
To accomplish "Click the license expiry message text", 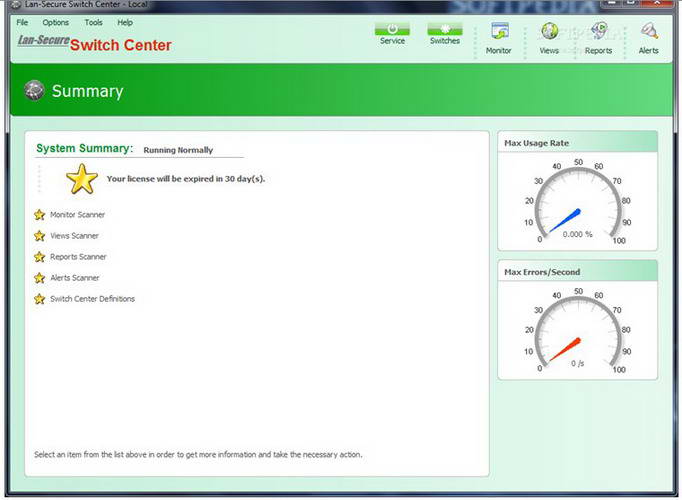I will click(x=186, y=179).
